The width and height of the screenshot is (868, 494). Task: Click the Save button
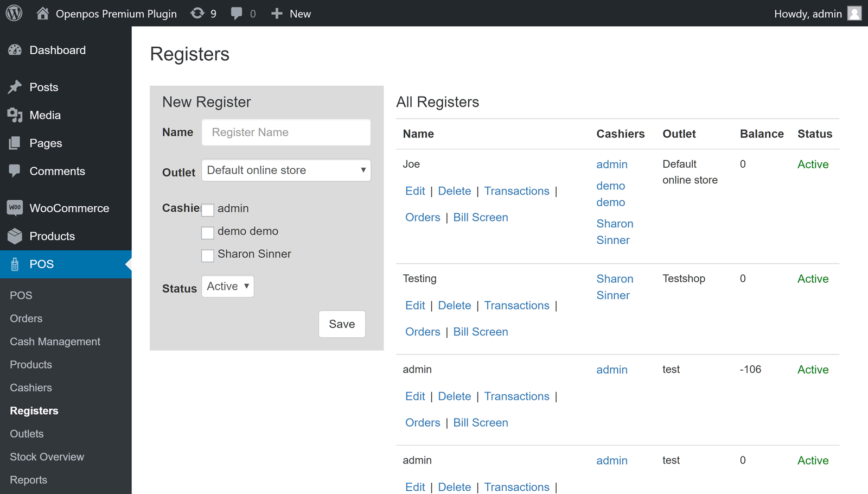point(342,324)
